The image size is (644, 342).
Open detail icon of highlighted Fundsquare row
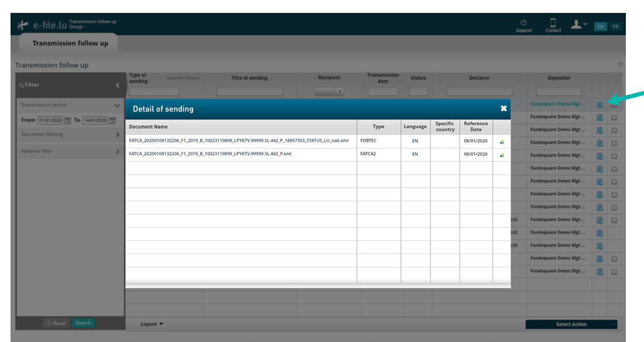600,105
